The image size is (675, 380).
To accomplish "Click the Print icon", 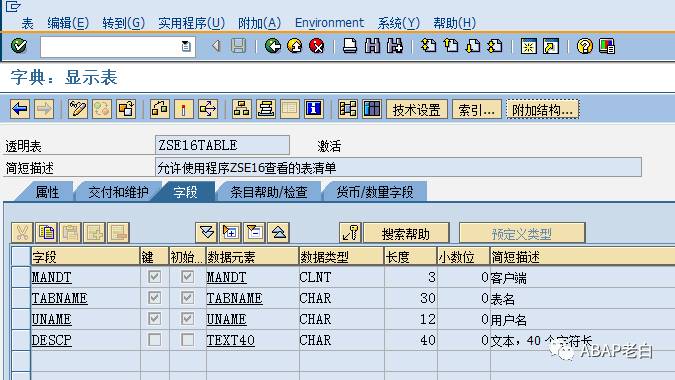I will click(x=350, y=46).
